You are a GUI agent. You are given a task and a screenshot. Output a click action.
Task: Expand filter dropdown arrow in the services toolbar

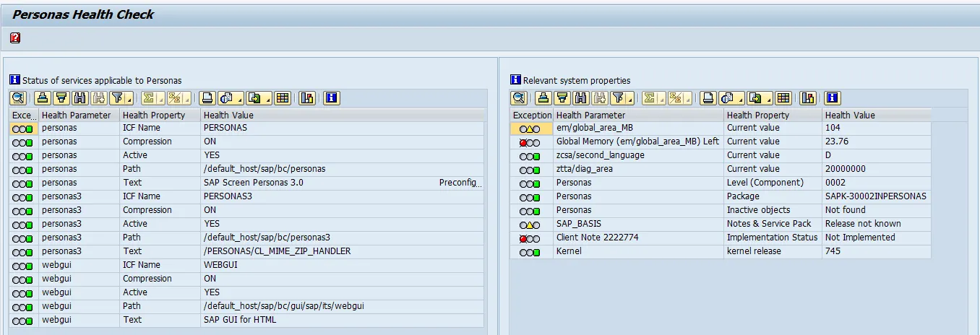(128, 100)
